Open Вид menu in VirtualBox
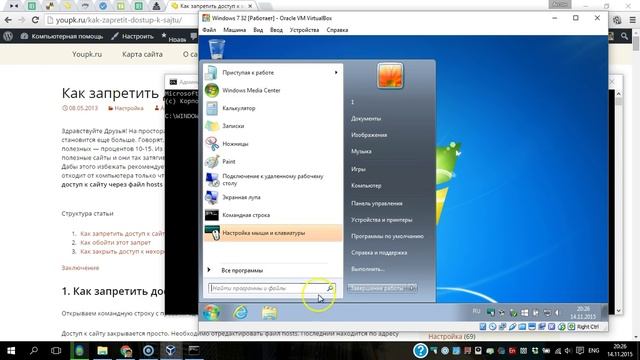 pos(258,30)
